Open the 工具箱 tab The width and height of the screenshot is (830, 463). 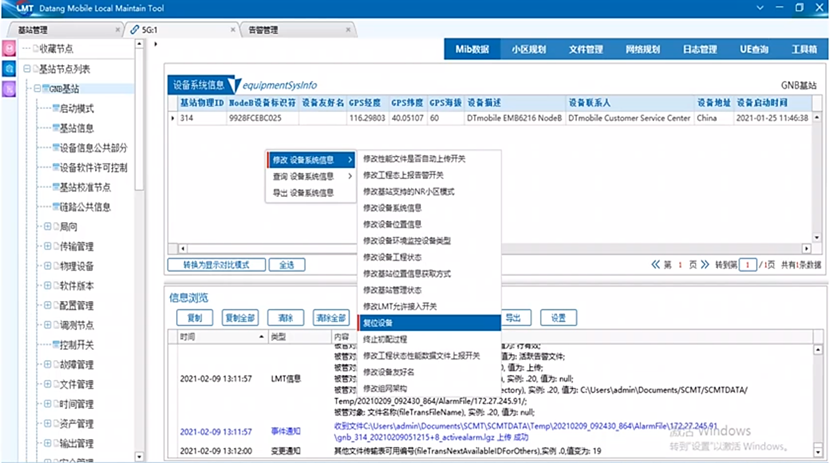click(x=804, y=49)
